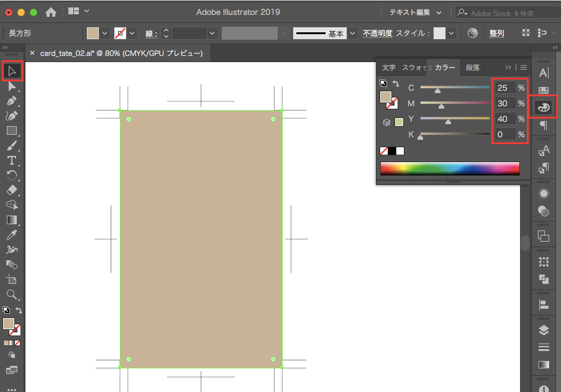561x392 pixels.
Task: Select the Pen tool
Action: (x=12, y=101)
